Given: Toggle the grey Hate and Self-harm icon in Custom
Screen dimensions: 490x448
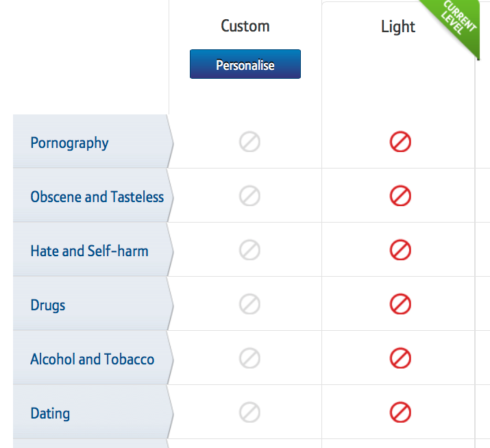Looking at the screenshot, I should (249, 250).
